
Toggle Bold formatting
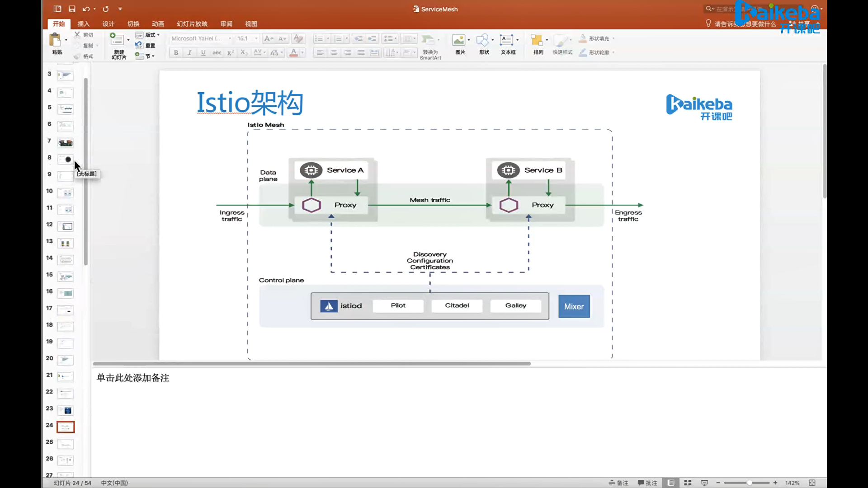coord(176,52)
